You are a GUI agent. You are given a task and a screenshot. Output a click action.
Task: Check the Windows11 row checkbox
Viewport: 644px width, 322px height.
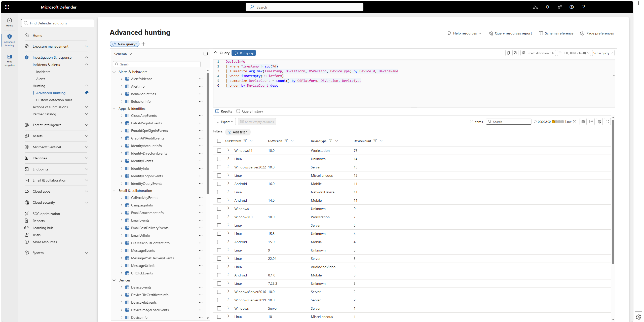tap(219, 151)
